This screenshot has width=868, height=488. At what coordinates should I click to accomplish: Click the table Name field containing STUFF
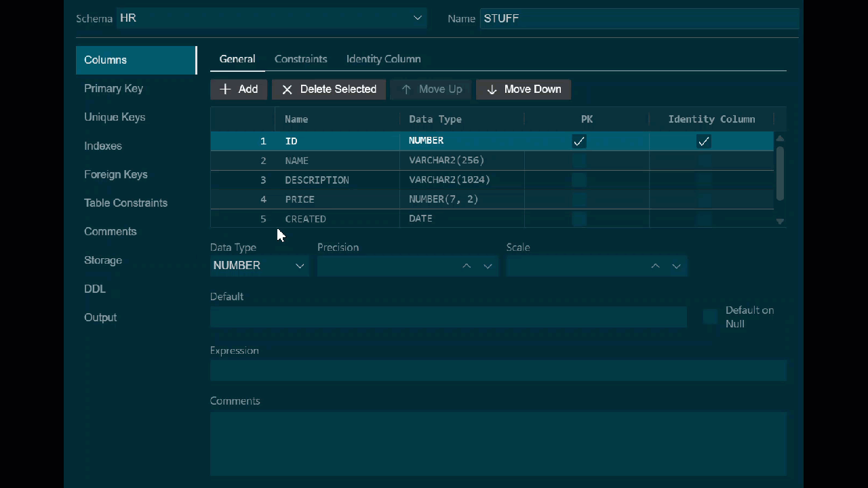point(637,18)
